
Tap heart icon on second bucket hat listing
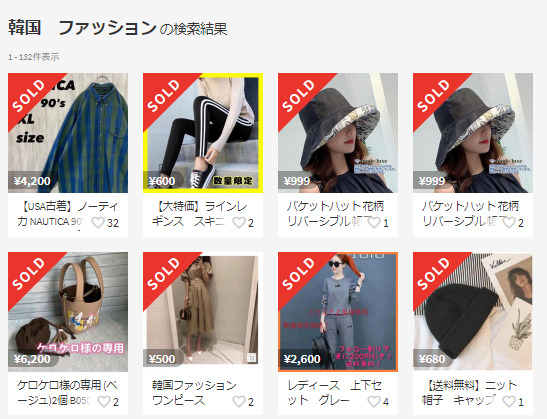(509, 222)
